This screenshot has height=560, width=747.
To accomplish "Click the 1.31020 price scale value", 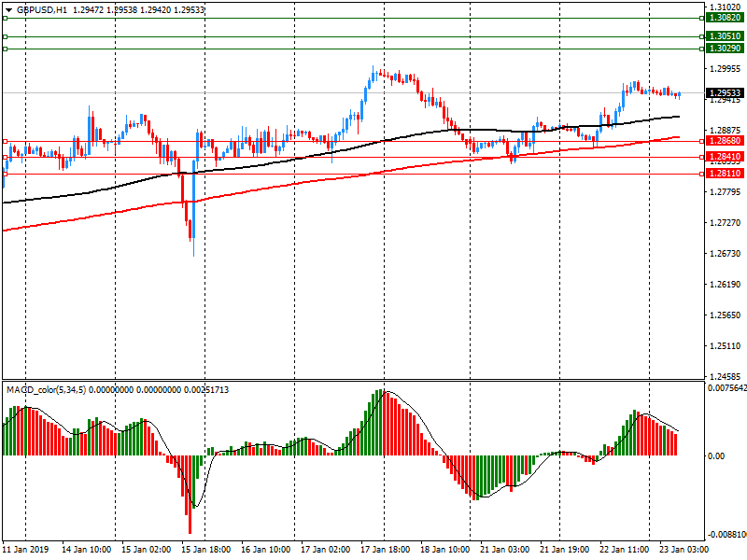I will click(726, 7).
